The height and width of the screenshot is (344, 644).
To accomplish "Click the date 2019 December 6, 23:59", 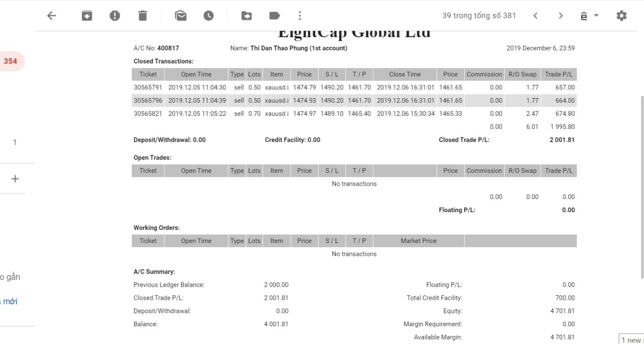I will tap(540, 48).
